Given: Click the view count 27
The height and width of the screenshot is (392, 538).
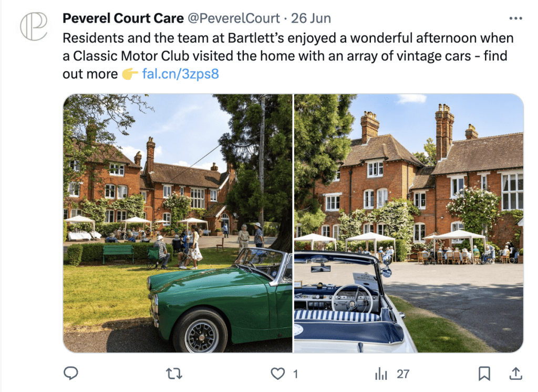Looking at the screenshot, I should 403,374.
